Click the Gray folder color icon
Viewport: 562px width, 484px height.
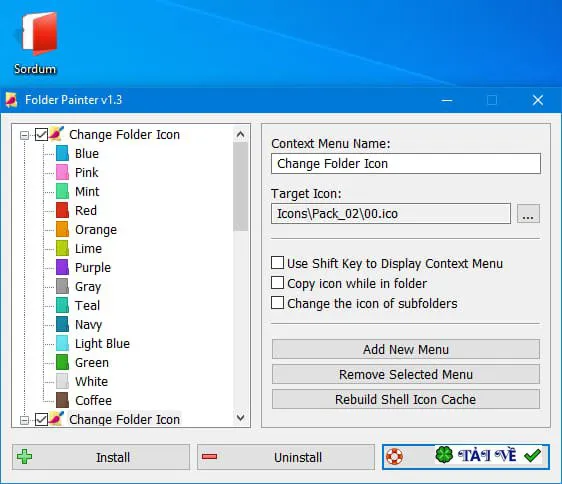click(62, 286)
